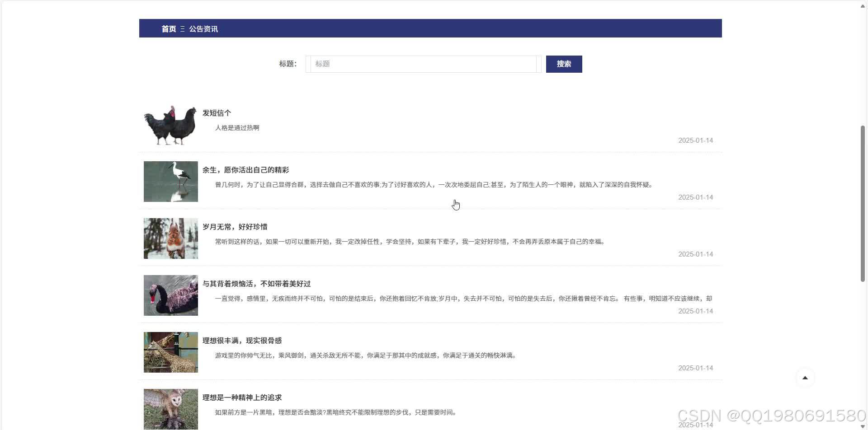Image resolution: width=868 pixels, height=430 pixels.
Task: Open article 岁月无常，好好珍惜
Action: [235, 227]
